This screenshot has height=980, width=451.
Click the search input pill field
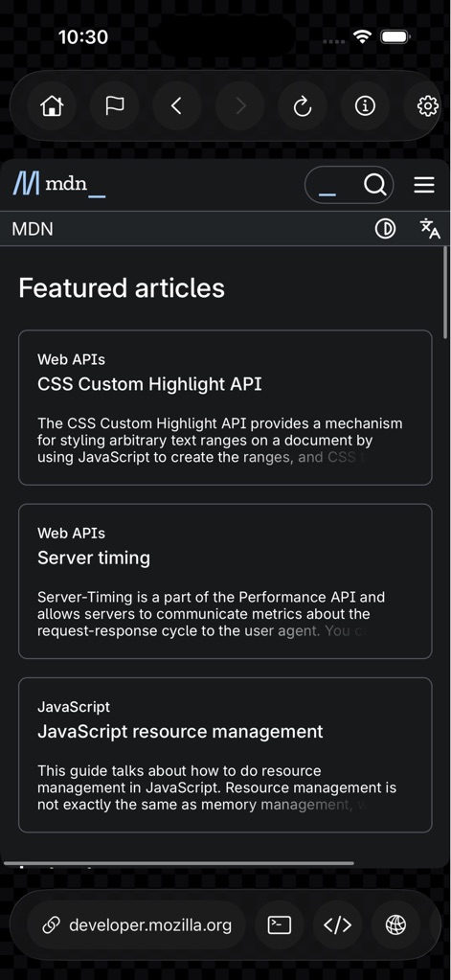pos(349,185)
